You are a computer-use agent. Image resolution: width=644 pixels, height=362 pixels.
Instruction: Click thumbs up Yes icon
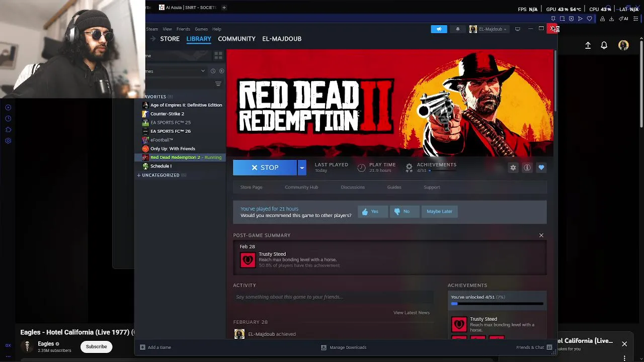coord(365,212)
